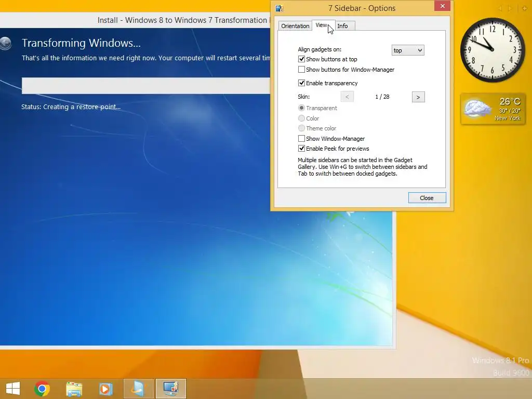Open the New York weather gadget
The width and height of the screenshot is (532, 399).
pos(493,109)
